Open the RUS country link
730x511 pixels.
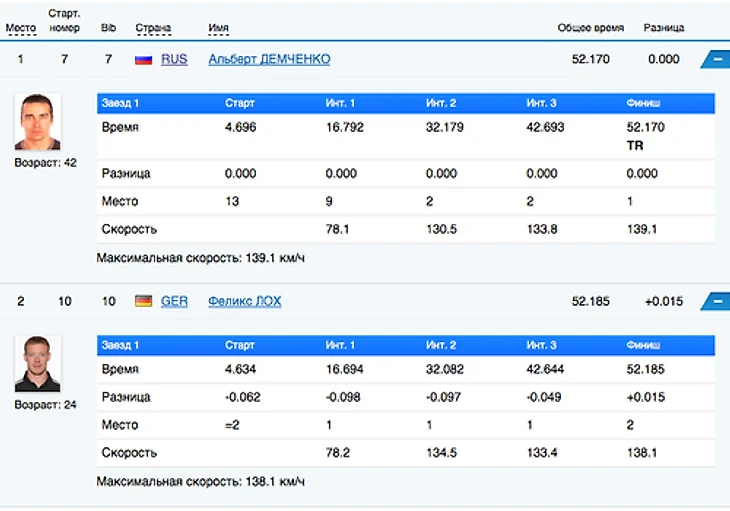pyautogui.click(x=174, y=60)
